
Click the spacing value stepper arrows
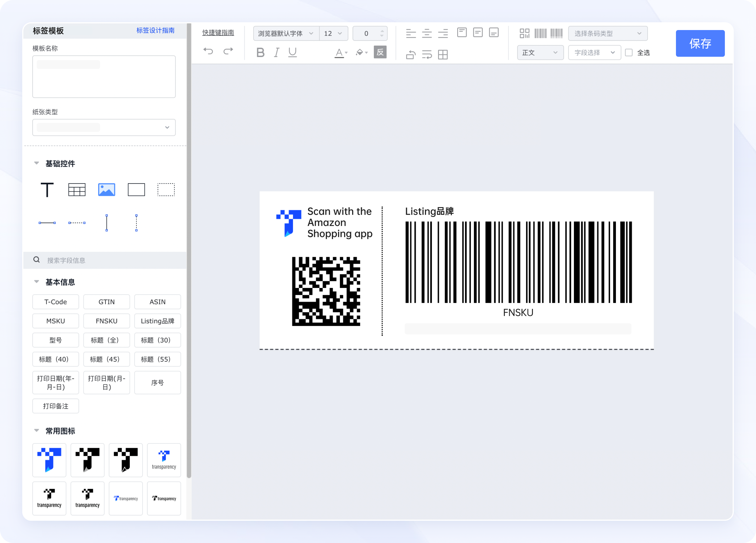[x=382, y=33]
